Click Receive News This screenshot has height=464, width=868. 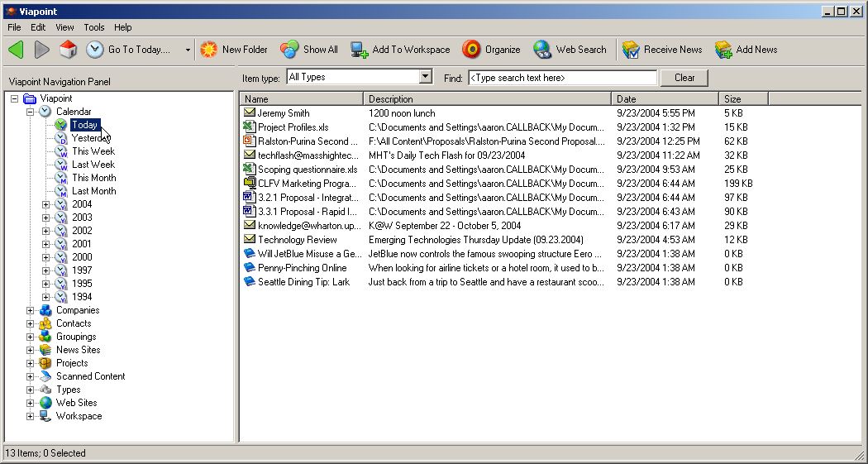(x=662, y=50)
